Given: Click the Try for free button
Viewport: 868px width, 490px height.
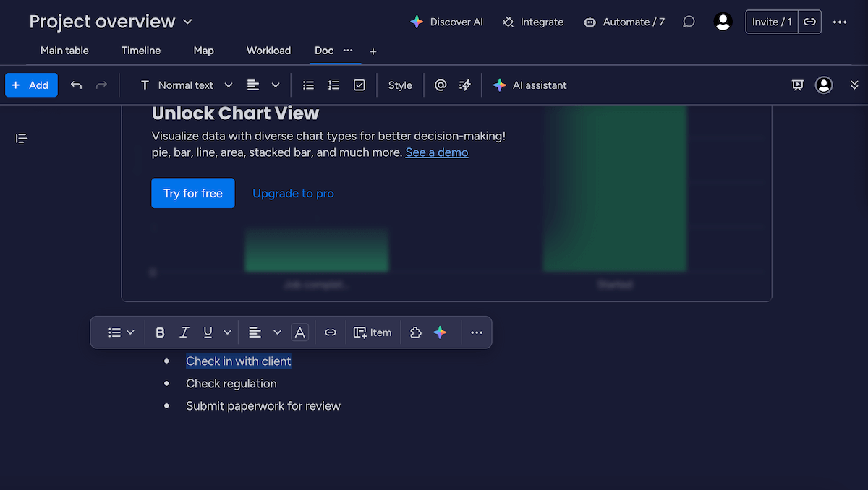Looking at the screenshot, I should (x=192, y=193).
